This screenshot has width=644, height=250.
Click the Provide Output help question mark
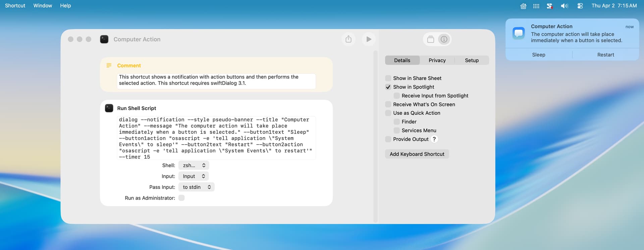click(434, 139)
